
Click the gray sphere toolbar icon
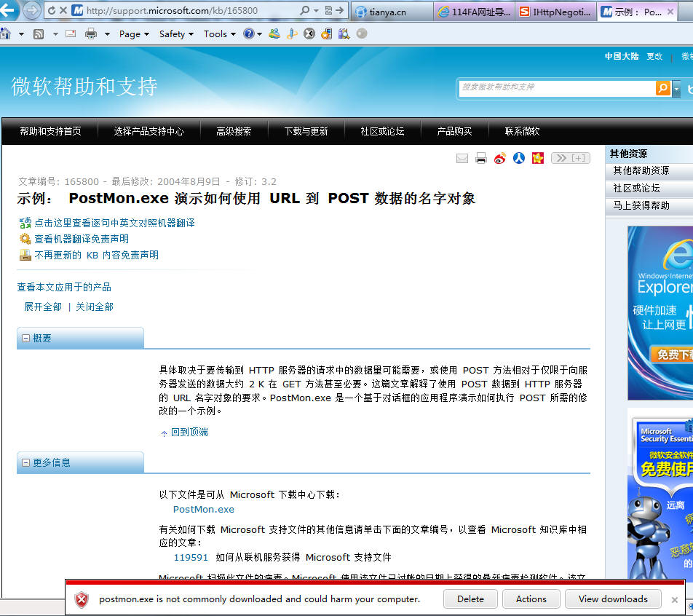point(362,33)
